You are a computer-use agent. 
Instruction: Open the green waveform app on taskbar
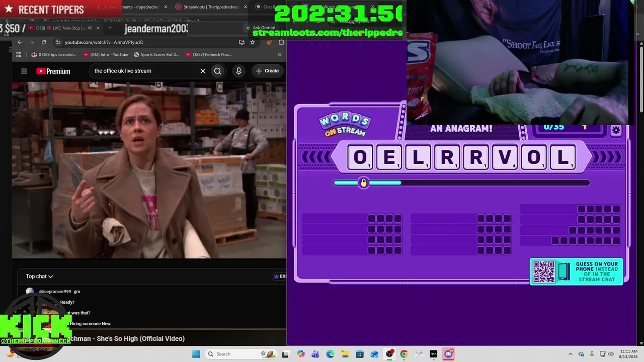434,354
